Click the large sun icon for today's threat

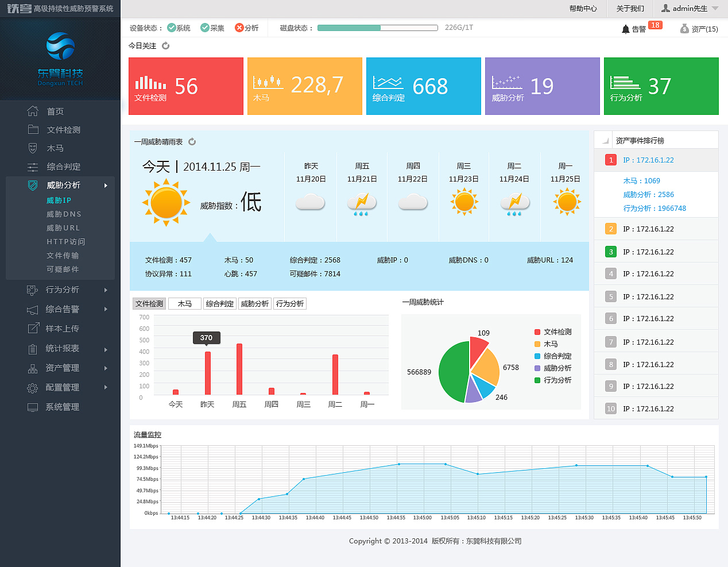point(166,202)
